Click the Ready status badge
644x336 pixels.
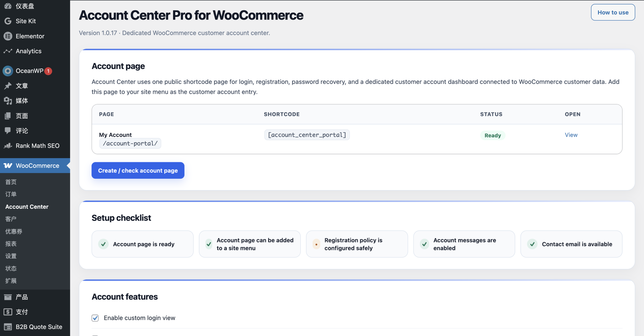click(493, 135)
